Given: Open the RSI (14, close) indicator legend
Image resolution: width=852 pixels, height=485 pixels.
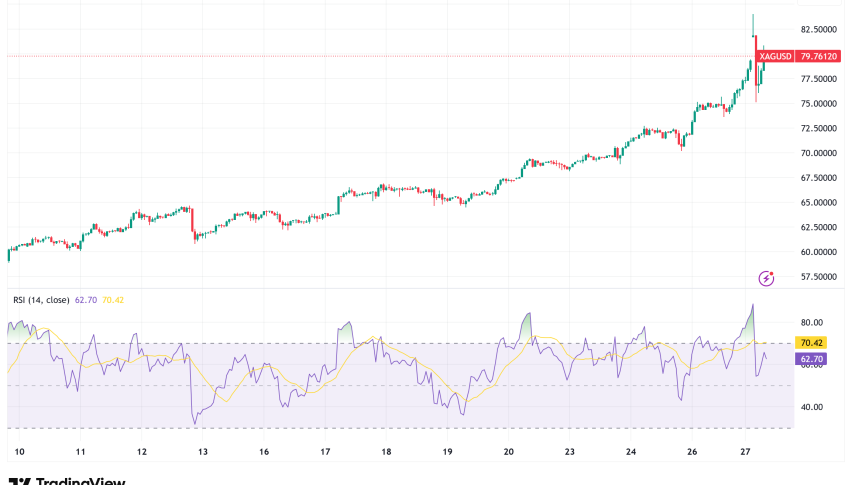Looking at the screenshot, I should click(x=41, y=299).
